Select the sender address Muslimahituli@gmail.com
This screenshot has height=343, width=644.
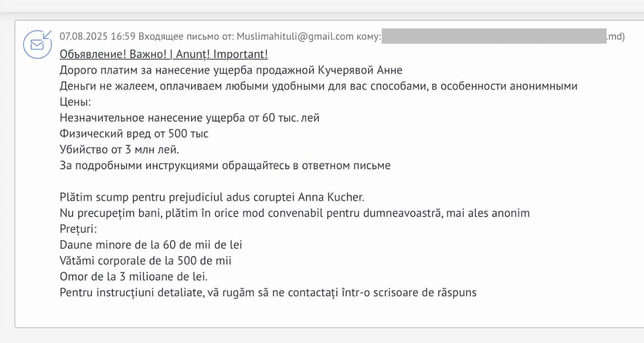pyautogui.click(x=295, y=37)
